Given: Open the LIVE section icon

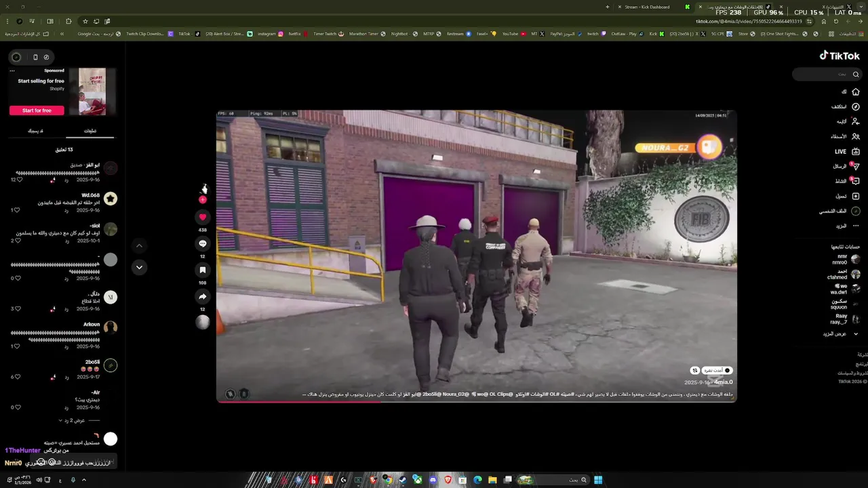Looking at the screenshot, I should pos(856,151).
